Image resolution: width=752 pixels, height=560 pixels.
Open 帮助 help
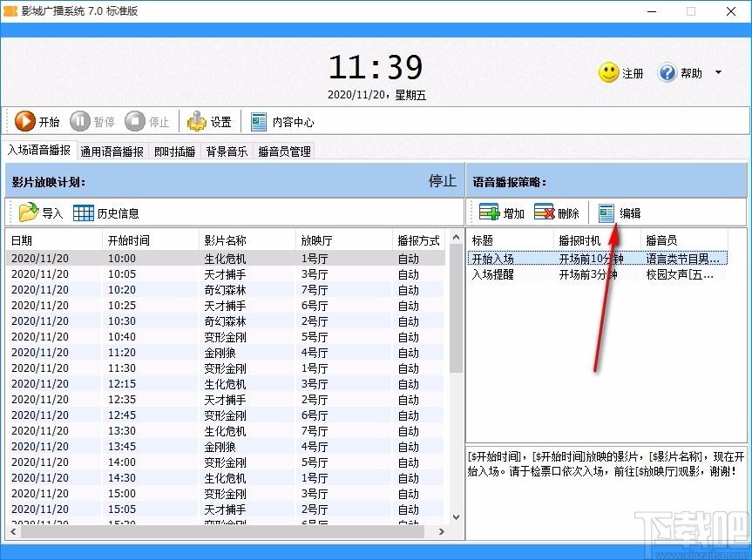click(x=680, y=73)
